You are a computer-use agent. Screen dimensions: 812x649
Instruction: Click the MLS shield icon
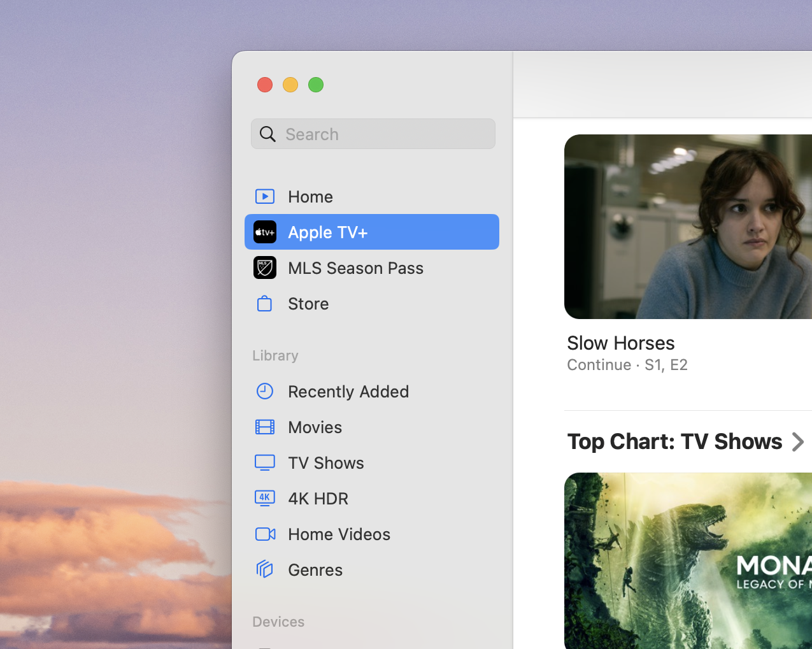tap(265, 267)
